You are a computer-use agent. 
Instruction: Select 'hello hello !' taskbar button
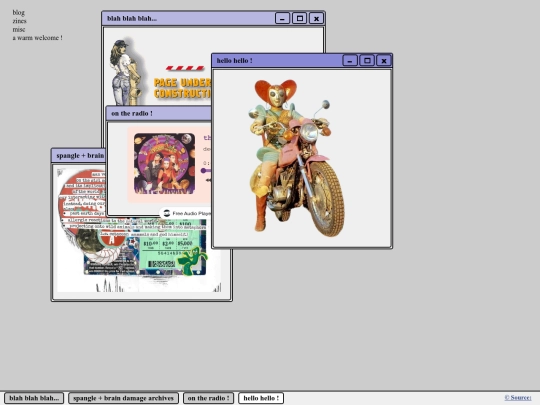coord(261,398)
